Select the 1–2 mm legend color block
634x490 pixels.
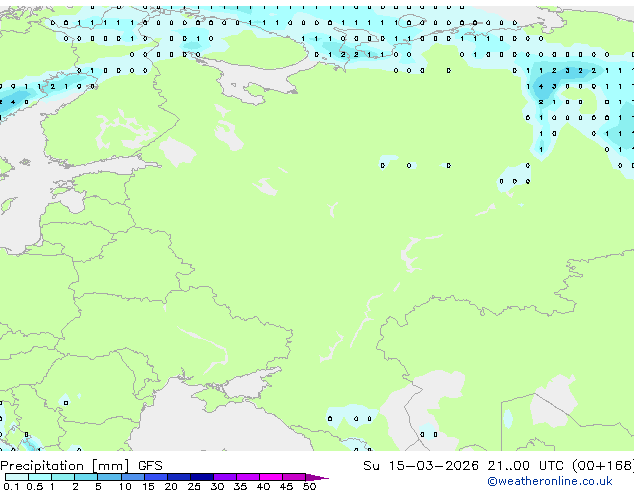[x=63, y=477]
